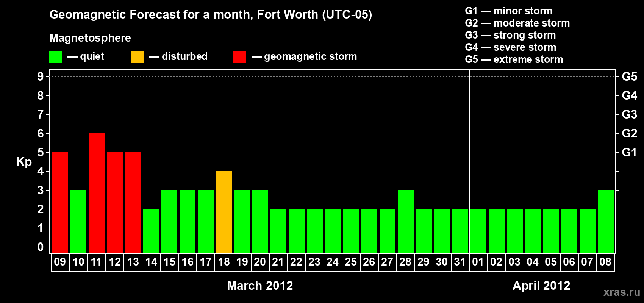Click the April date cell '04'
The height and width of the screenshot is (303, 644).
pos(533,262)
